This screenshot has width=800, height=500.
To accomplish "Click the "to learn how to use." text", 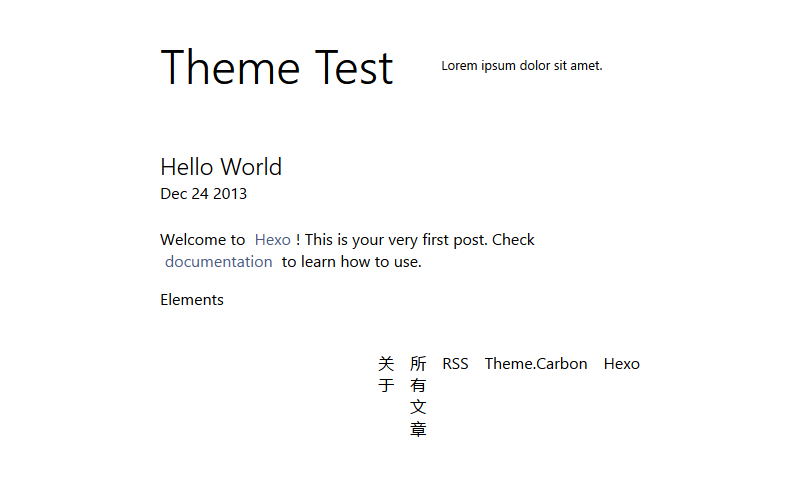I will pyautogui.click(x=351, y=262).
